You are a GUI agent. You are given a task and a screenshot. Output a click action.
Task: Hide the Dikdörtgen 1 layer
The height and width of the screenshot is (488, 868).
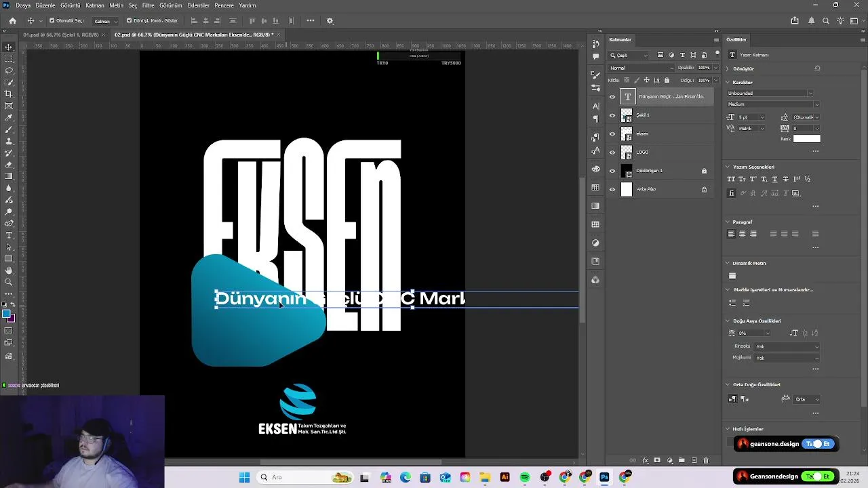(612, 171)
